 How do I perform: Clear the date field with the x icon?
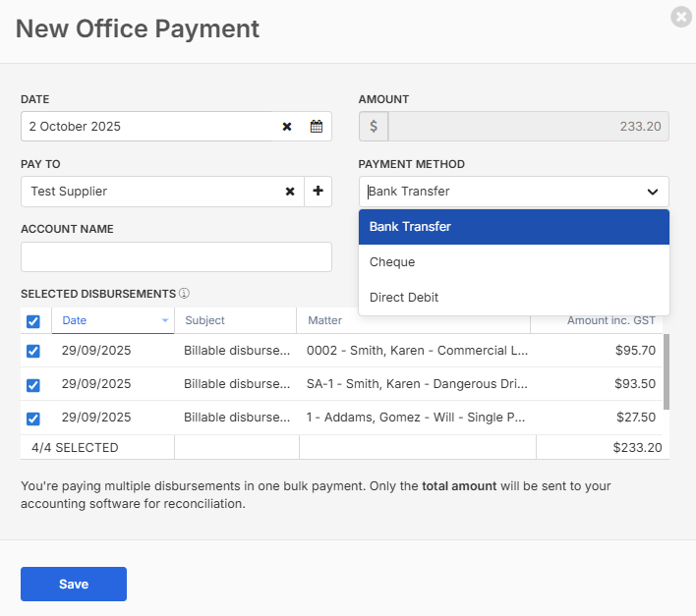287,127
